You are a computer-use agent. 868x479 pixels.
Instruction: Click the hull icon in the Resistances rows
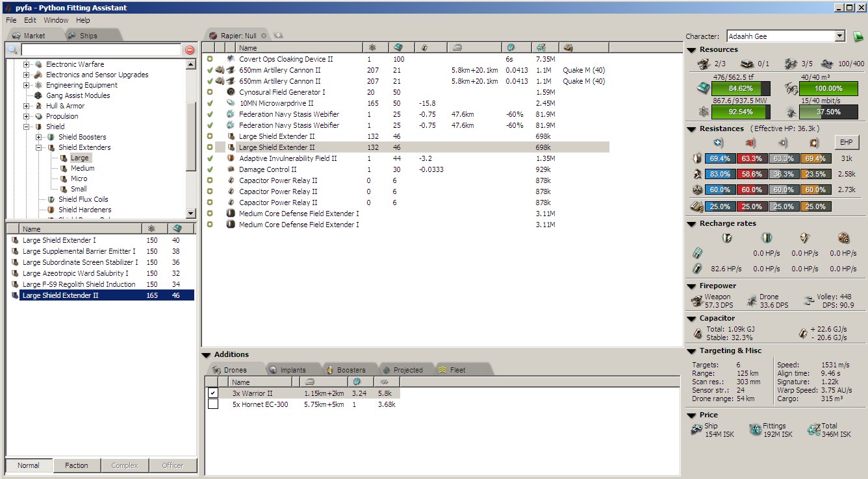(698, 190)
